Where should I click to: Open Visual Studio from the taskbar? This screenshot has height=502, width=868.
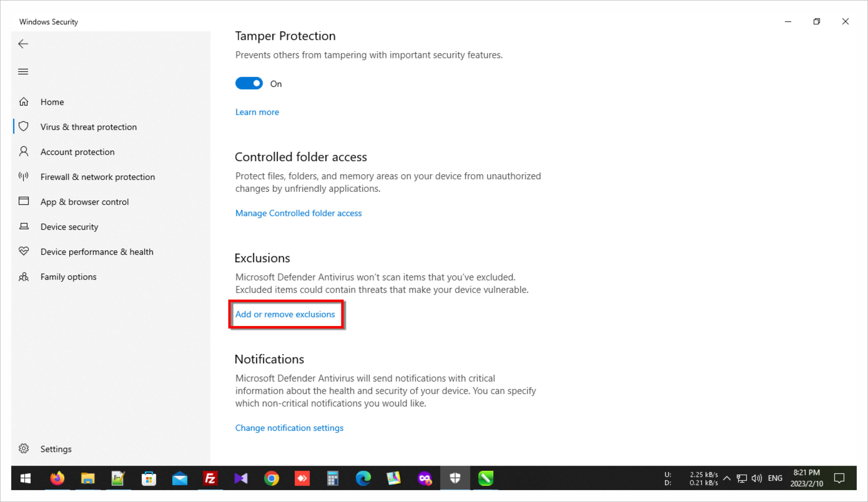click(x=241, y=478)
